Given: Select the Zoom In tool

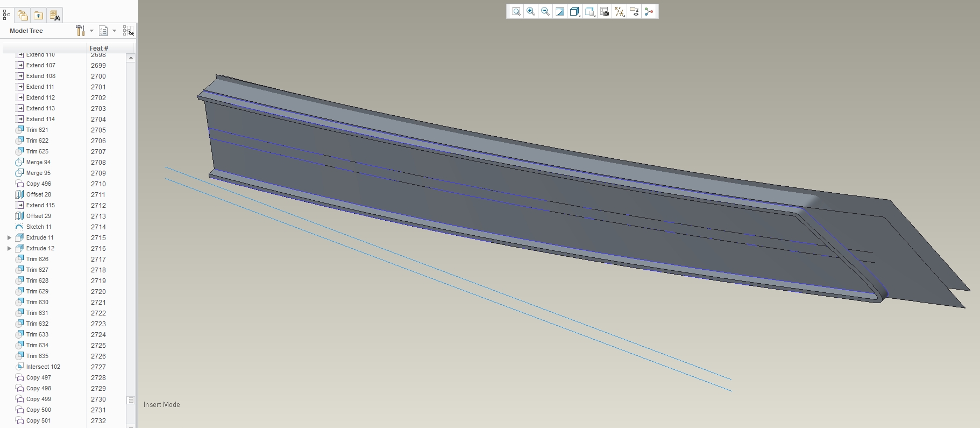Looking at the screenshot, I should point(531,11).
